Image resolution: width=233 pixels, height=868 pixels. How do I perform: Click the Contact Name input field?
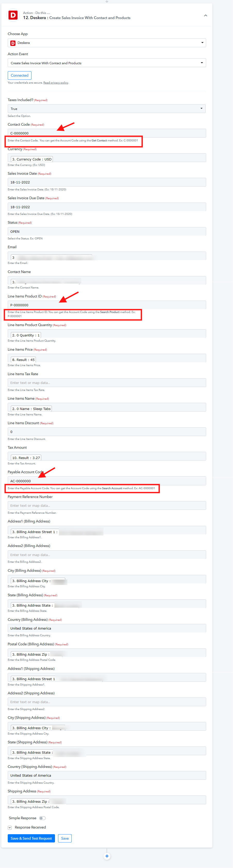(x=107, y=281)
